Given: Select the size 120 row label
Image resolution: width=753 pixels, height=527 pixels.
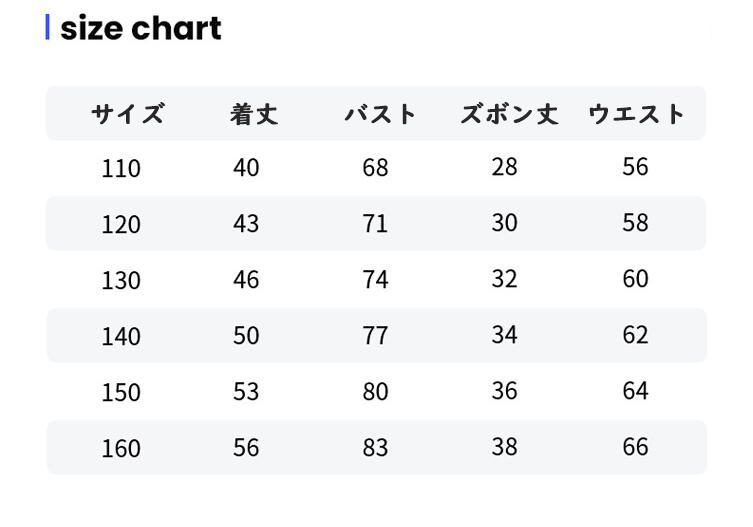Looking at the screenshot, I should (x=121, y=224).
